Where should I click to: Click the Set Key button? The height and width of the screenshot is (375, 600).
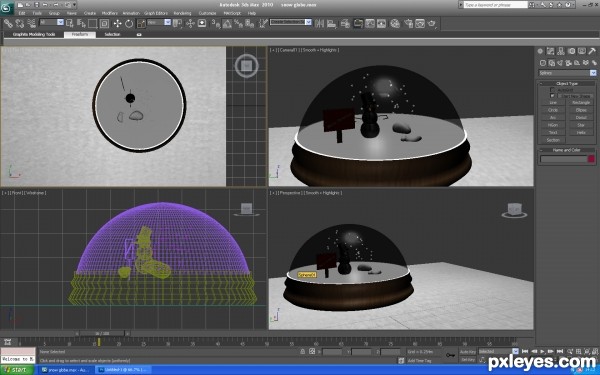(x=467, y=360)
